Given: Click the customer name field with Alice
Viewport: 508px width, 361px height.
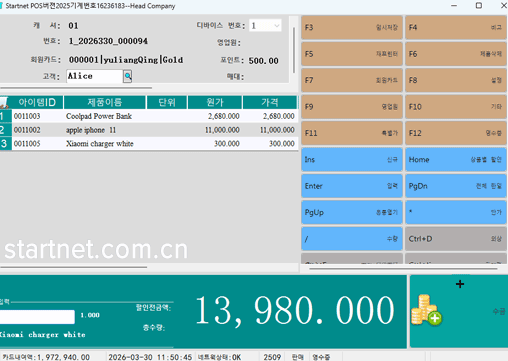Looking at the screenshot, I should [95, 76].
